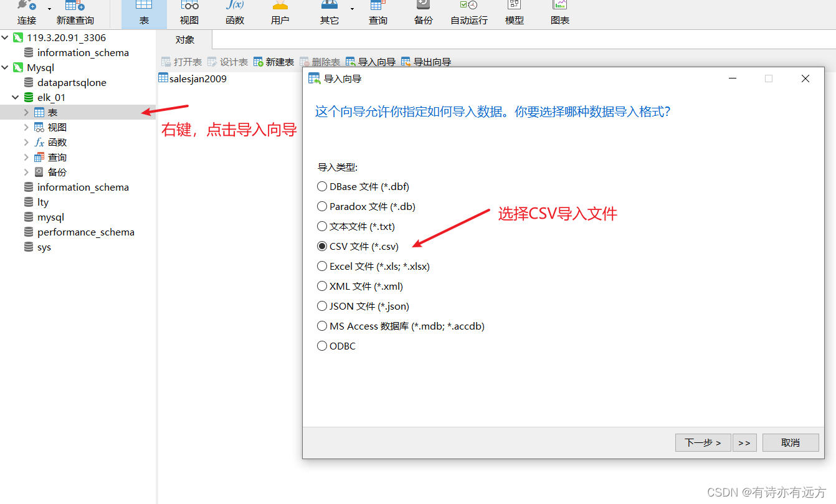Click 取消 cancel button
Image resolution: width=836 pixels, height=504 pixels.
[791, 442]
